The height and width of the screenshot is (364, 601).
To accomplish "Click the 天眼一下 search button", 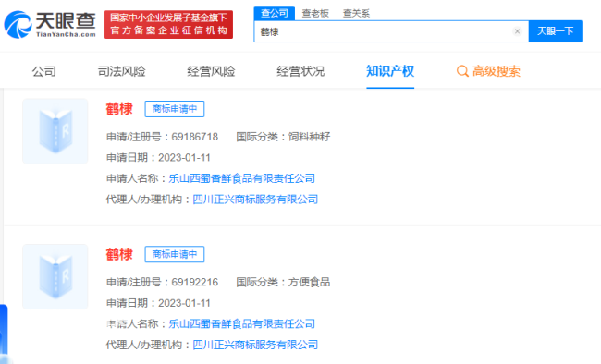I will [x=556, y=31].
